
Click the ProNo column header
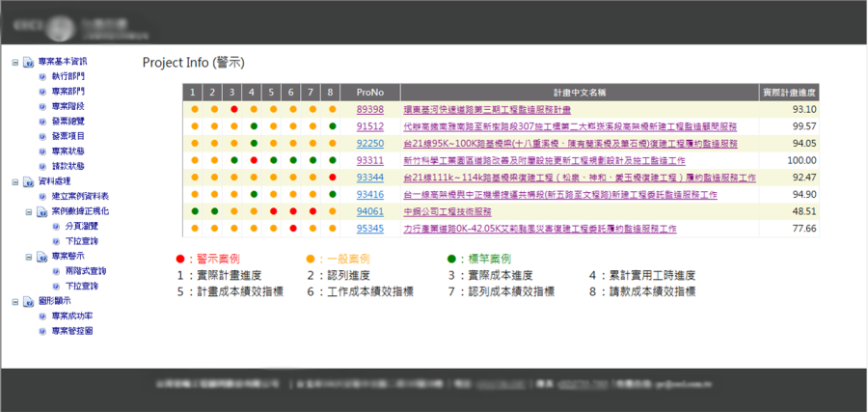click(x=369, y=93)
